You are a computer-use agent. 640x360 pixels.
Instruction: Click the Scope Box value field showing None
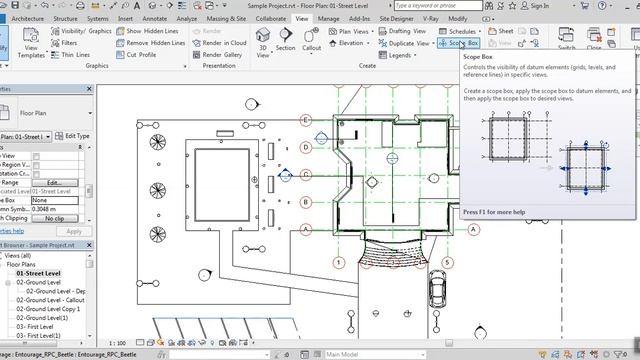tap(55, 200)
